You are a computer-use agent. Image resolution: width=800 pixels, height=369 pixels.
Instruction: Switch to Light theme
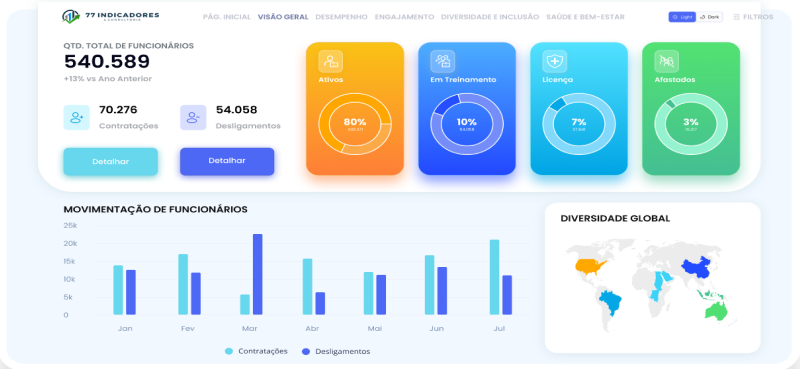(682, 17)
